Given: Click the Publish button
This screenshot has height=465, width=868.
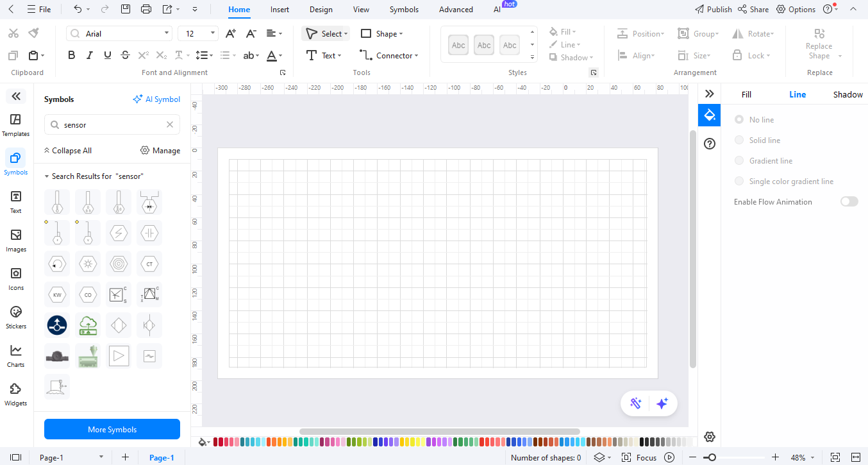Looking at the screenshot, I should (x=713, y=10).
